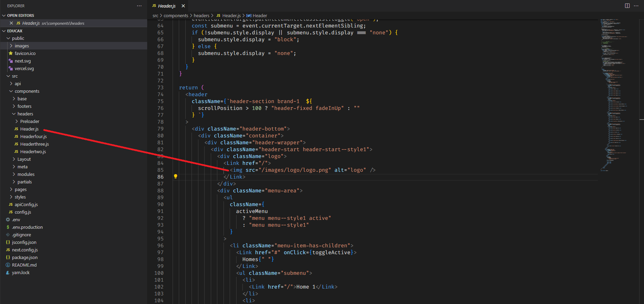Open README.md info icon file
Viewport: 644px width, 304px height.
click(24, 265)
